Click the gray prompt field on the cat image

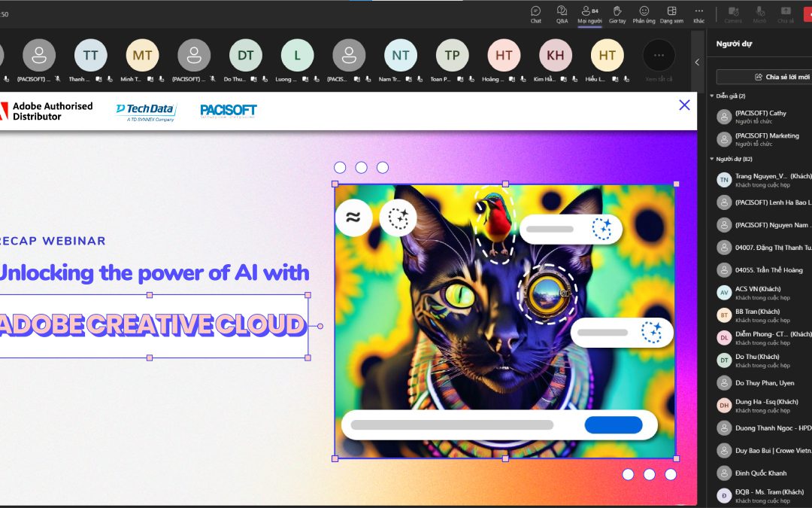click(452, 425)
